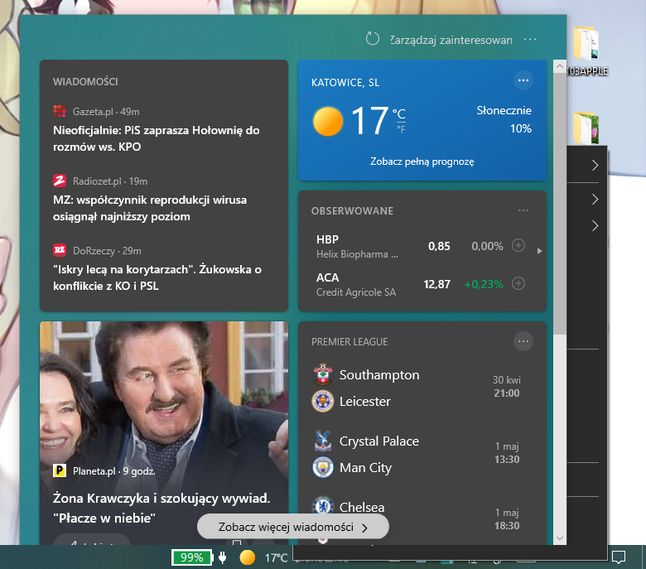Open the weather card's more options menu

pos(523,80)
